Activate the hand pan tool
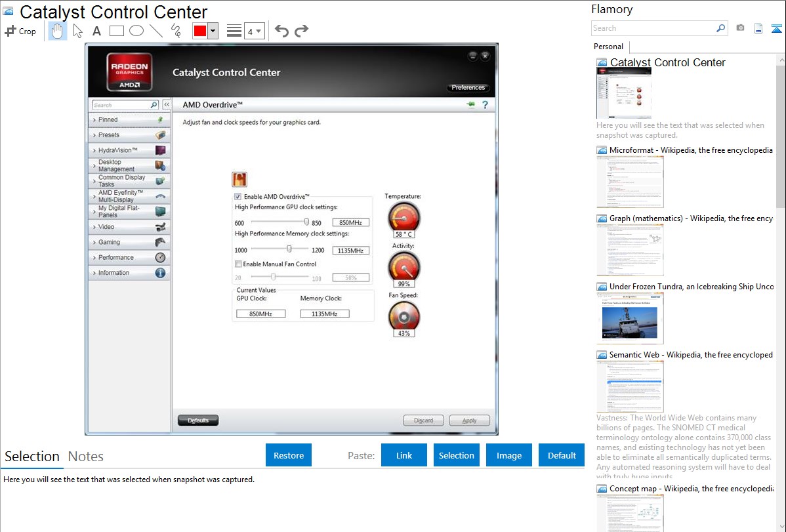 [57, 31]
